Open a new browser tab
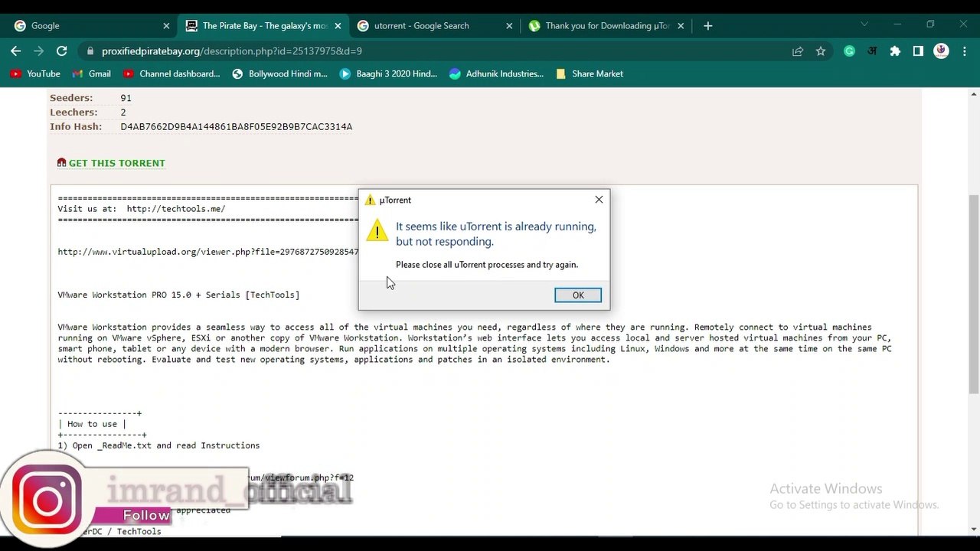 click(x=707, y=26)
